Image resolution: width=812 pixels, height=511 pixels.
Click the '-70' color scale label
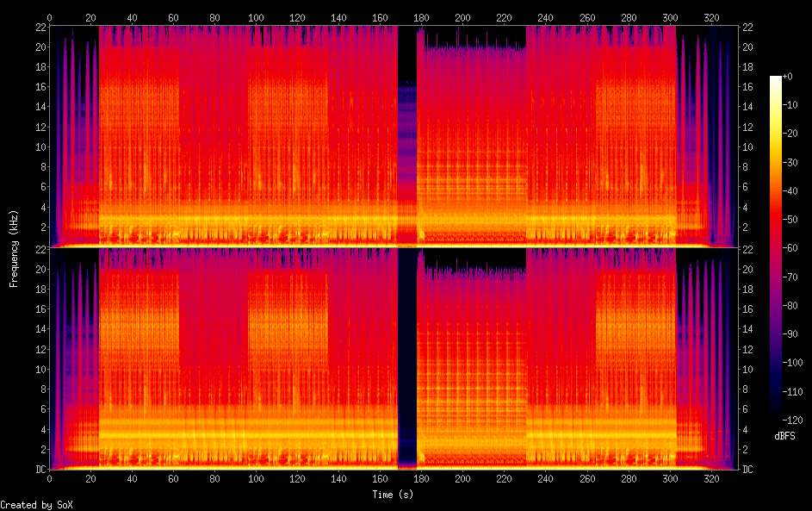pyautogui.click(x=790, y=277)
